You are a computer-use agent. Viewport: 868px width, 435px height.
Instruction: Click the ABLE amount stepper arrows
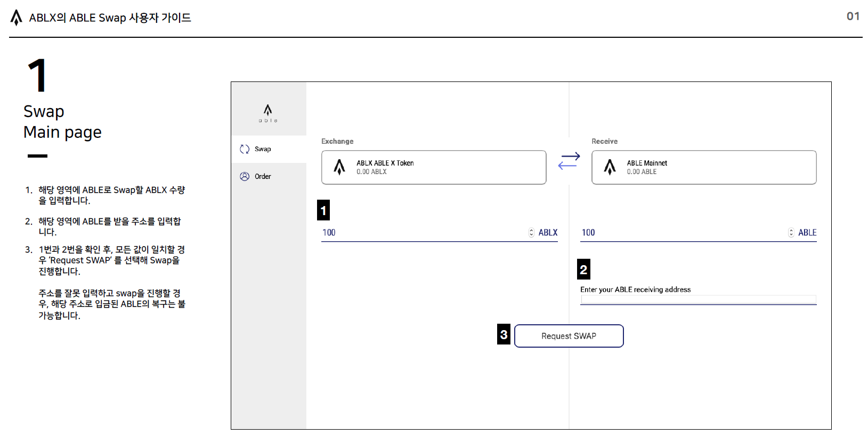[791, 233]
